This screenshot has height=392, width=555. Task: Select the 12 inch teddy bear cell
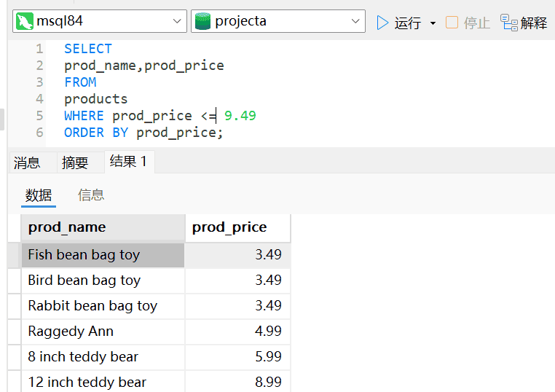(103, 382)
